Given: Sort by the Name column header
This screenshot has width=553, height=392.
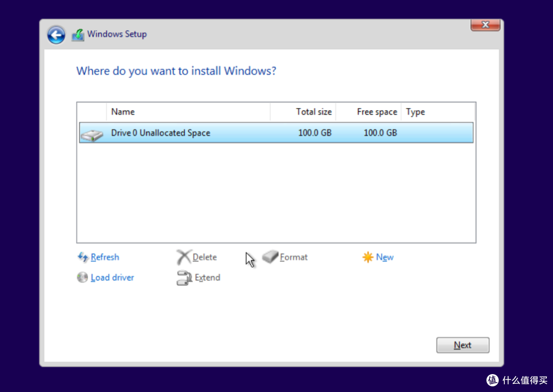Looking at the screenshot, I should pos(188,112).
